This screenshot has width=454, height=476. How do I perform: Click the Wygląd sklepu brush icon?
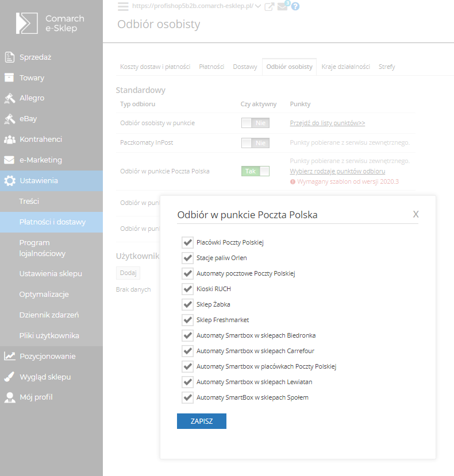point(9,377)
